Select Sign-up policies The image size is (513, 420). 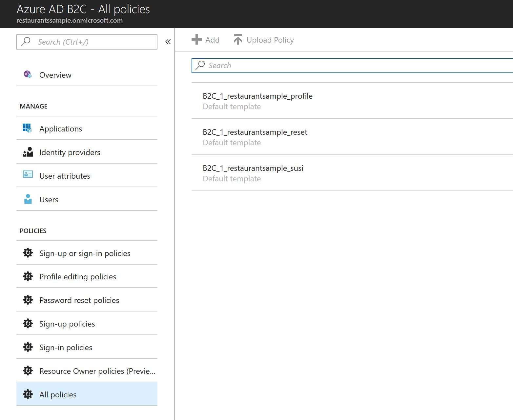[87, 324]
